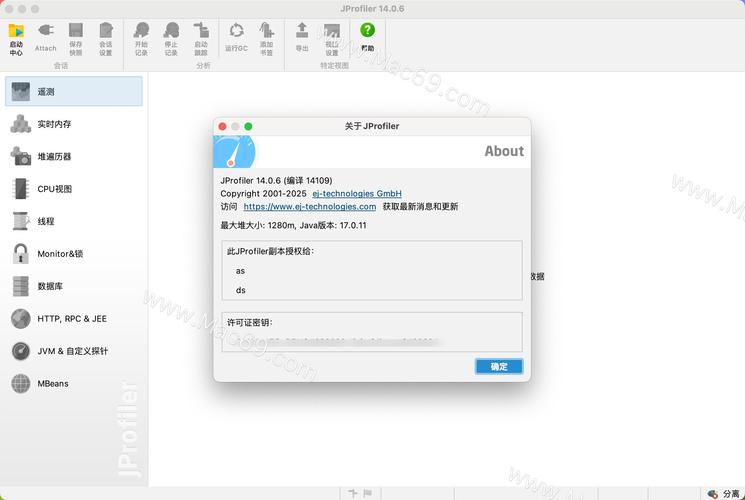Open the 数据库 databases sidebar section
745x500 pixels.
pyautogui.click(x=74, y=286)
